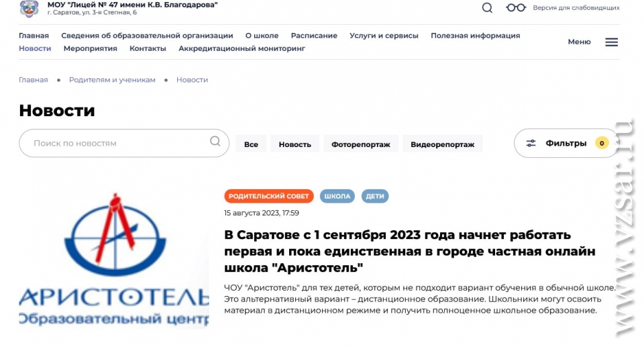Click the header search magnifier icon

coord(487,8)
